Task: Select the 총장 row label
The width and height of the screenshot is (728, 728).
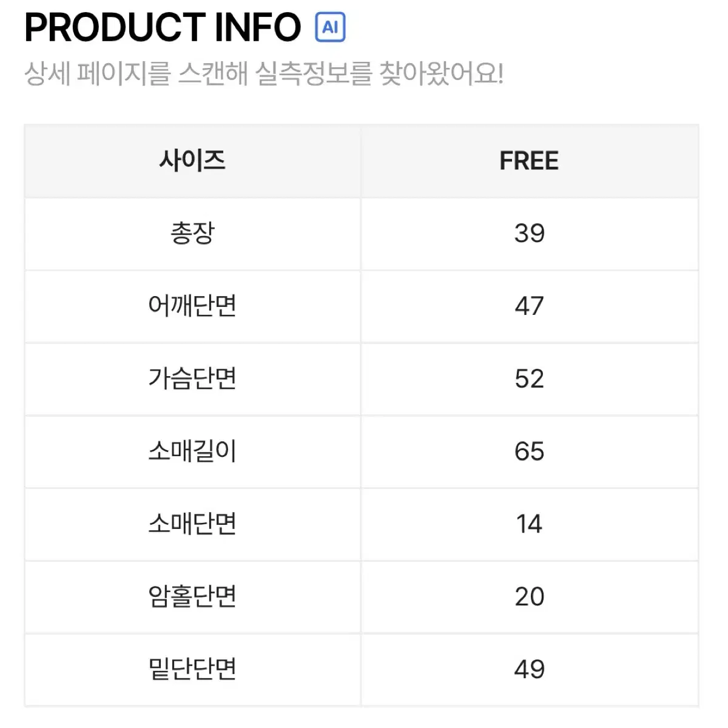Action: click(192, 233)
